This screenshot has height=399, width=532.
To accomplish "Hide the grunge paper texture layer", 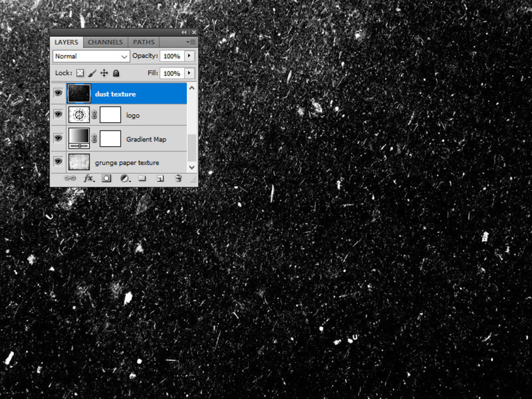I will (58, 162).
